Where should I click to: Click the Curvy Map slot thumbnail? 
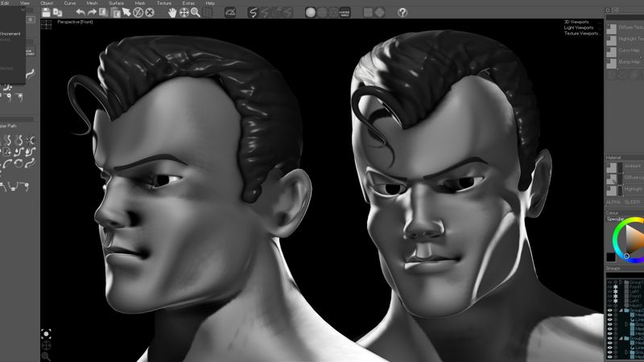tap(612, 51)
